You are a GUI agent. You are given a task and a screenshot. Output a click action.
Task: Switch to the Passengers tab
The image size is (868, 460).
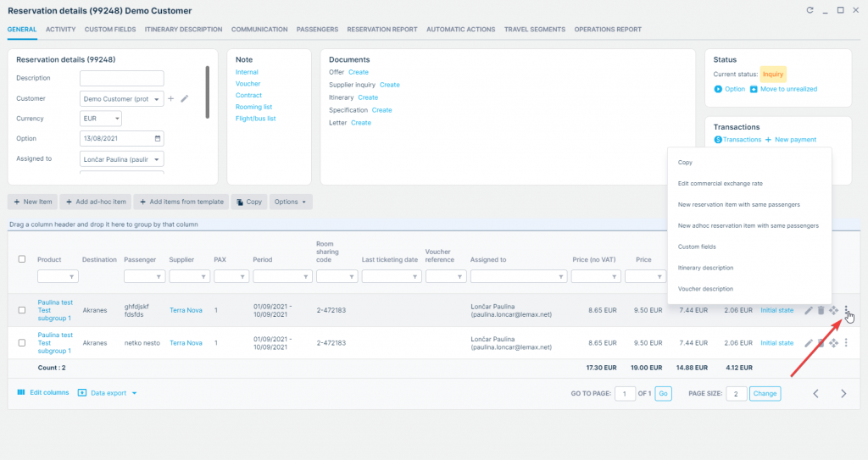pos(317,30)
